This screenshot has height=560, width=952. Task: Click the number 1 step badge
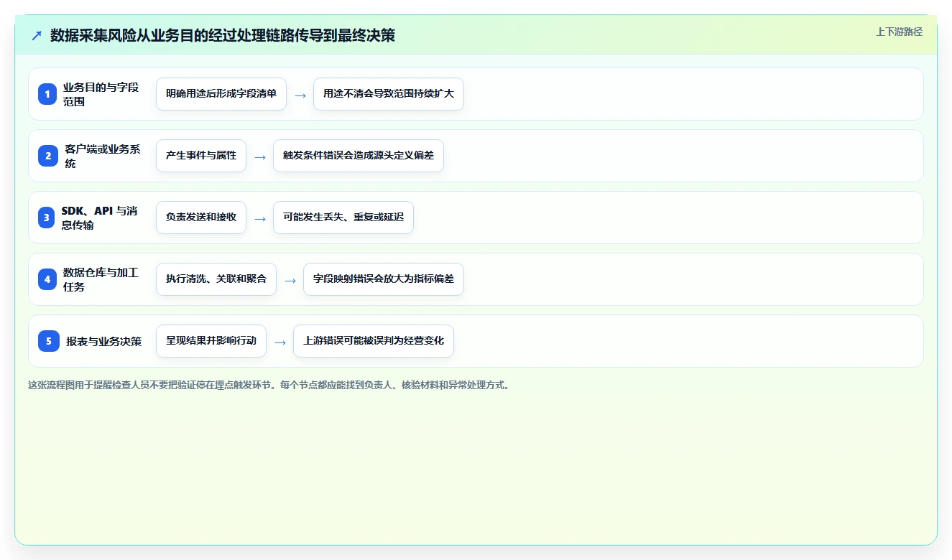click(47, 94)
